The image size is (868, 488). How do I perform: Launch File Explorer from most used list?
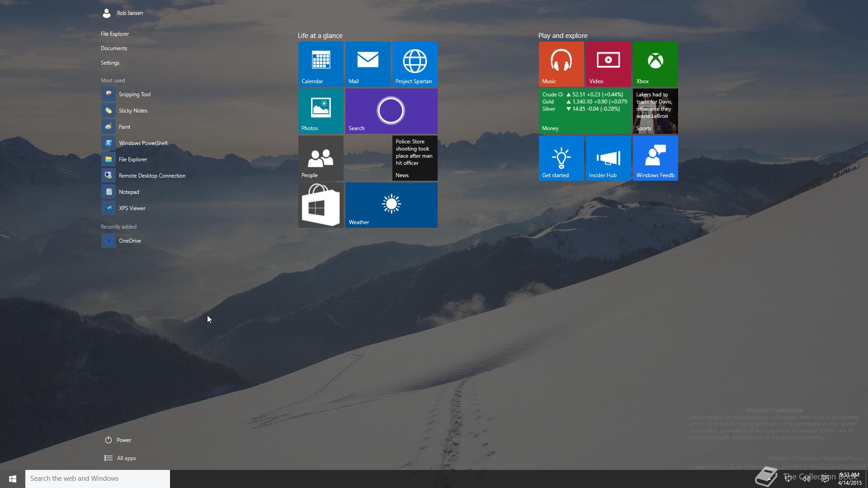click(124, 160)
